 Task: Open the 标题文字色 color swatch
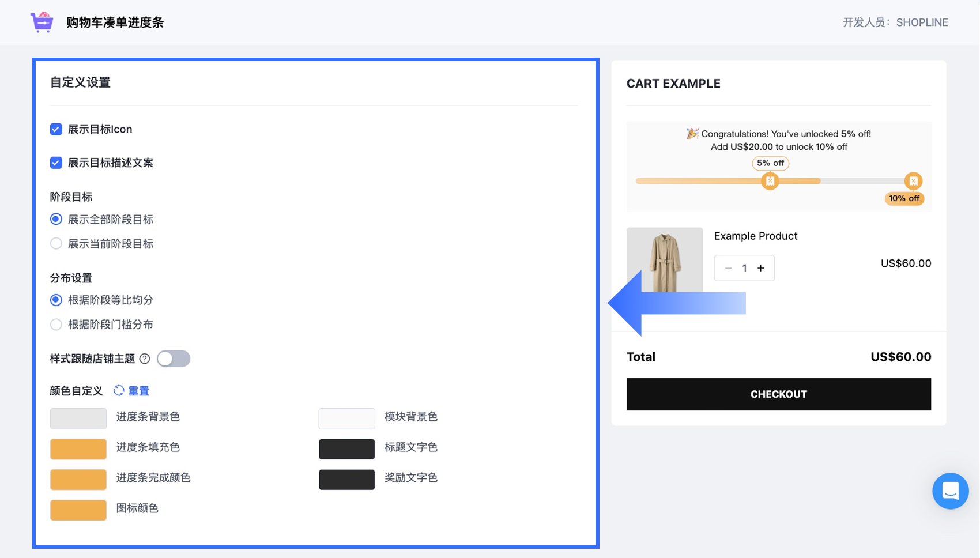[346, 449]
